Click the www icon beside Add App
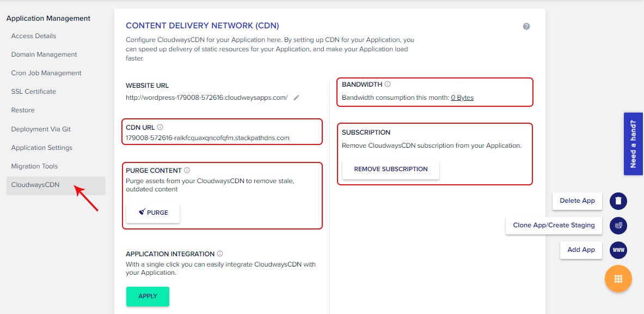This screenshot has height=314, width=644. (x=618, y=250)
